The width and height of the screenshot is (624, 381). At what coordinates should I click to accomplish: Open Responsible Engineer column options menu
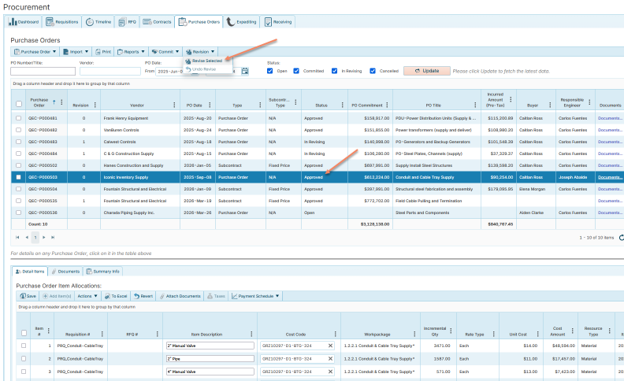[x=589, y=103]
